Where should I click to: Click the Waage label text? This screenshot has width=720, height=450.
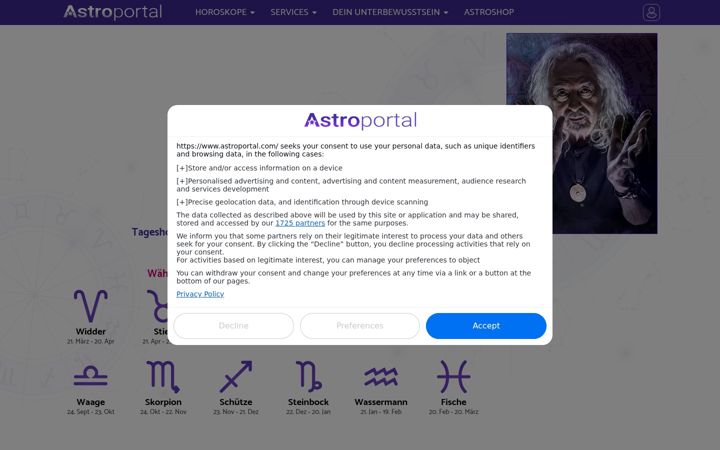click(90, 402)
